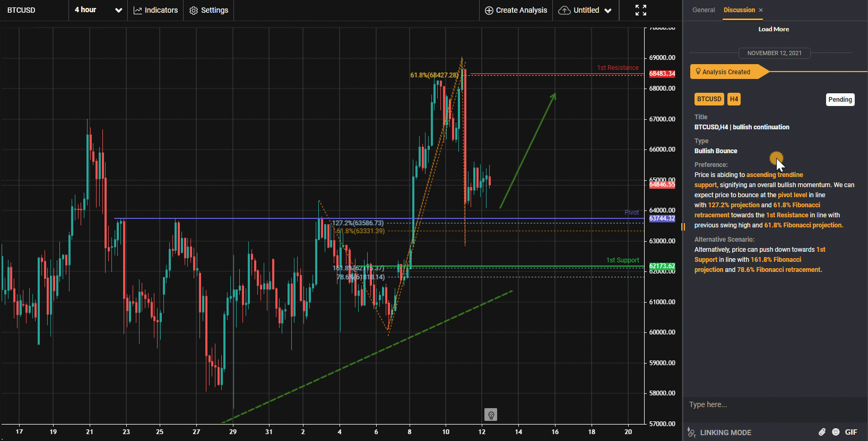
Task: Open the emoji picker
Action: [x=836, y=432]
